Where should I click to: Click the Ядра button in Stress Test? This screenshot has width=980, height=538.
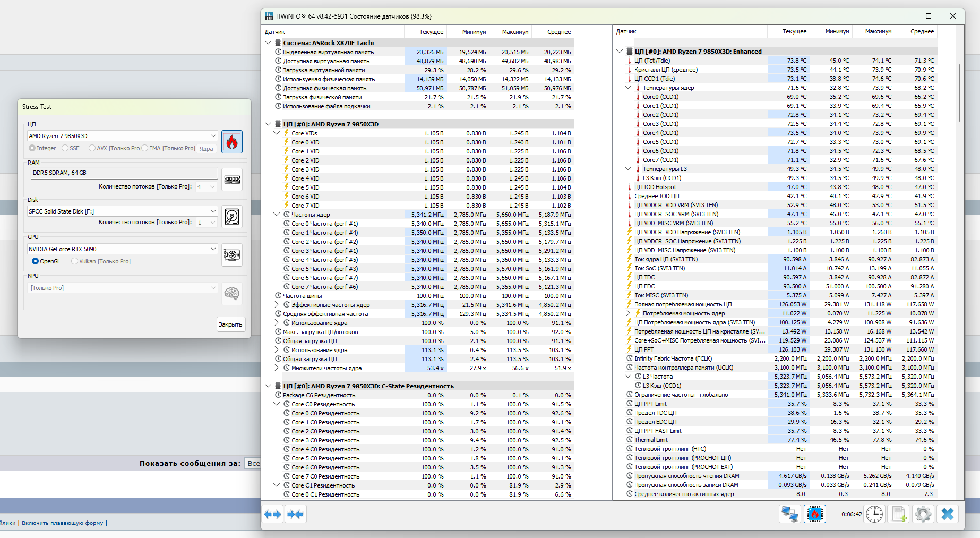point(207,149)
